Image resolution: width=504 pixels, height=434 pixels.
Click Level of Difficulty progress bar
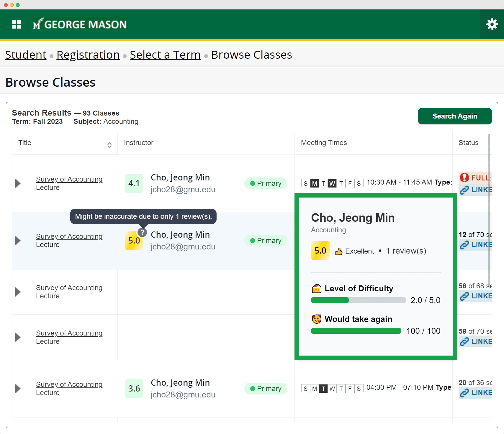click(358, 300)
